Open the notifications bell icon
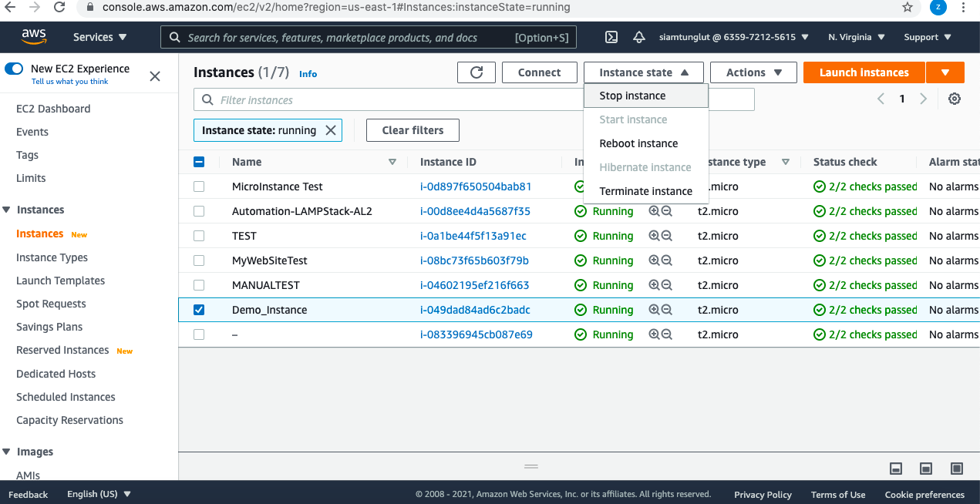Viewport: 980px width, 504px height. (638, 37)
